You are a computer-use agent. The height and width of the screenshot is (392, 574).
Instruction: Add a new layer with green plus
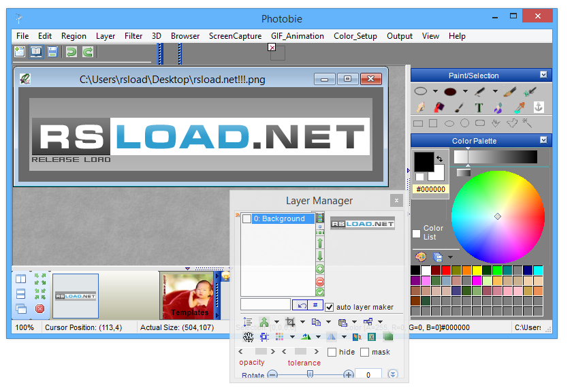pos(320,269)
